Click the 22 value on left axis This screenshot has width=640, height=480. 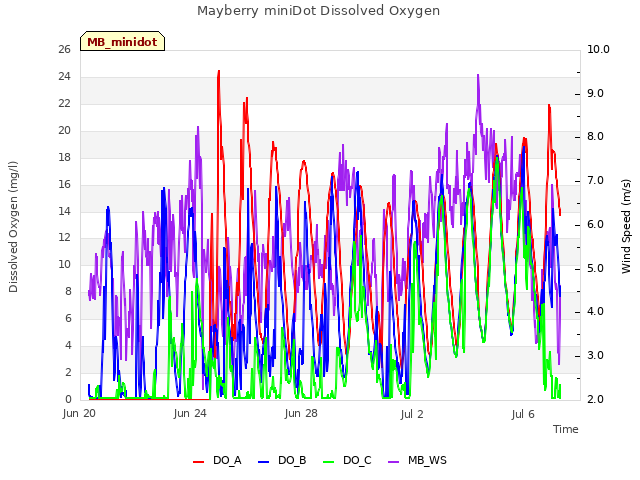[x=64, y=103]
